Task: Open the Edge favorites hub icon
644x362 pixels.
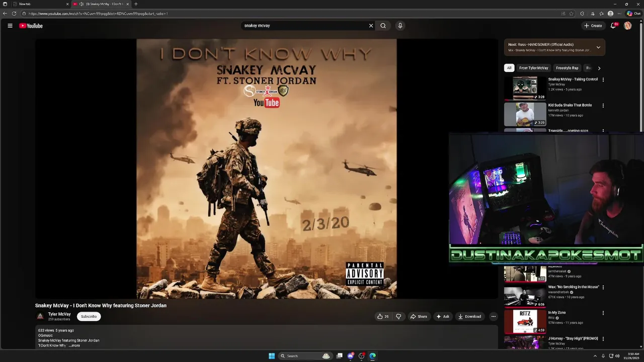Action: (601, 14)
